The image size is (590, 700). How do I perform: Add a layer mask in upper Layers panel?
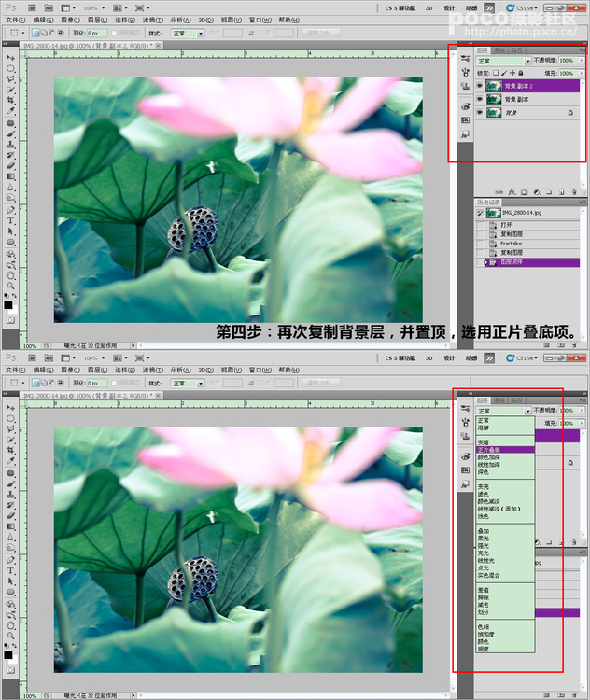(525, 192)
